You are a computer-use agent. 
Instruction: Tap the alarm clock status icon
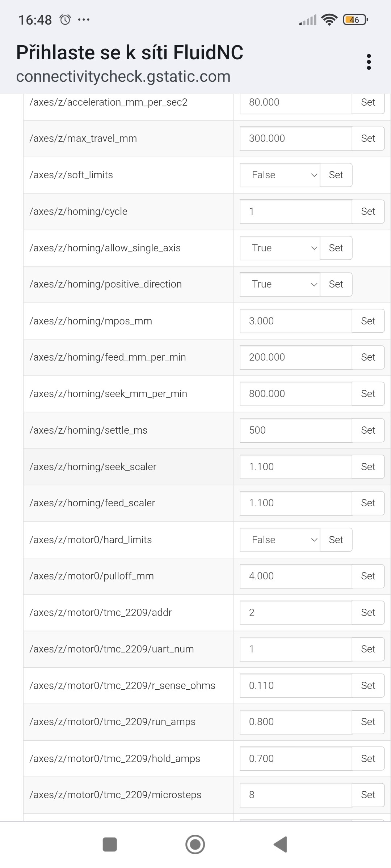coord(65,20)
